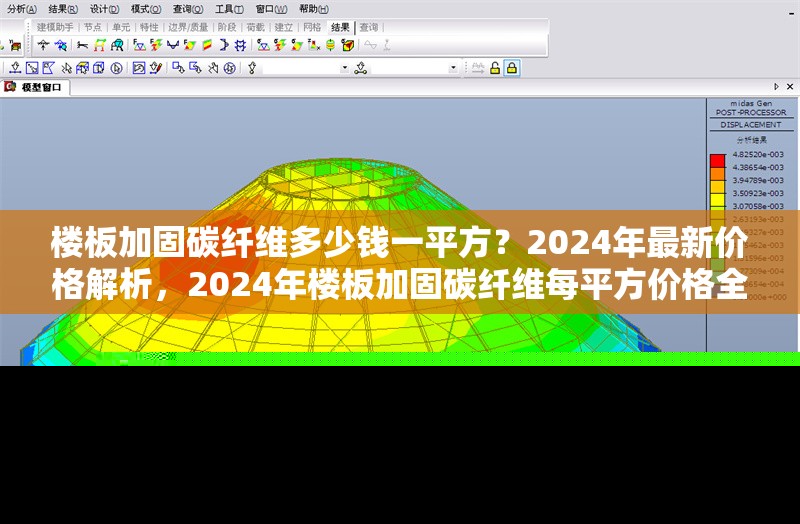
Task: Click the red legend color swatch
Action: point(717,161)
